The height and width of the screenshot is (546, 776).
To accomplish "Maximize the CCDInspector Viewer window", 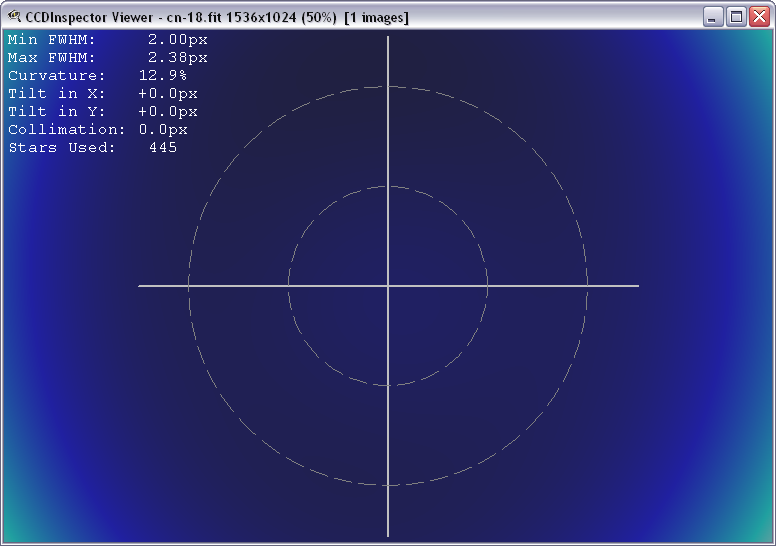I will (x=736, y=17).
